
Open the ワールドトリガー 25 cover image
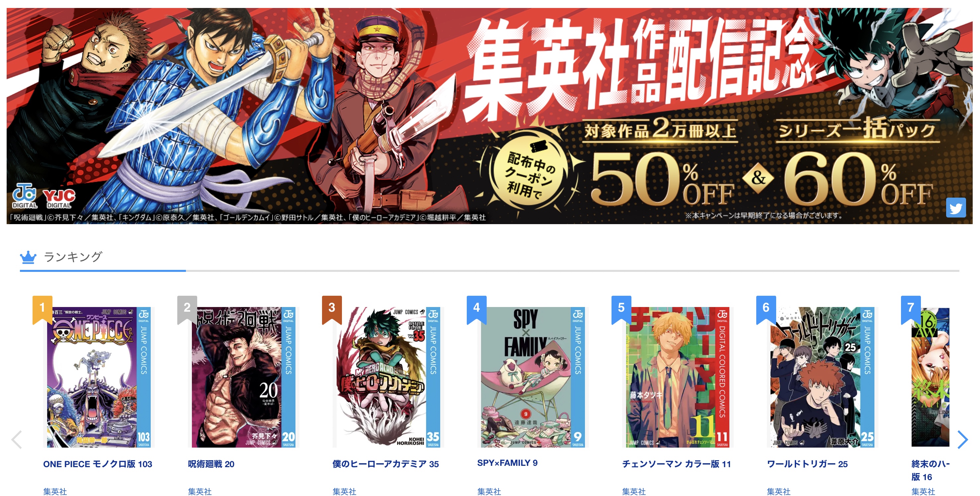click(822, 377)
